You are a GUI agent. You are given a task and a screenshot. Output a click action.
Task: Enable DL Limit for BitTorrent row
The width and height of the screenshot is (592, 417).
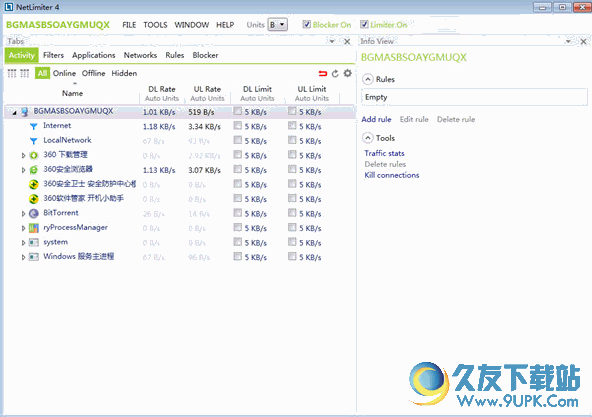tap(237, 213)
